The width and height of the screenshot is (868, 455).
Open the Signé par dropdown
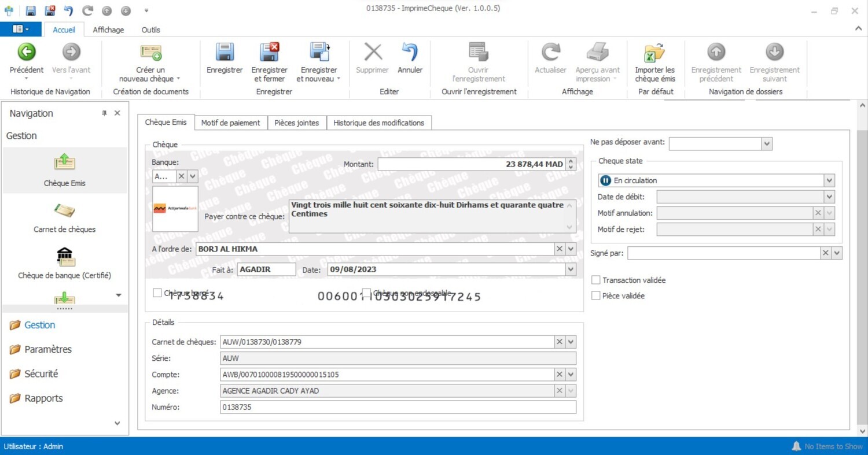coord(837,253)
